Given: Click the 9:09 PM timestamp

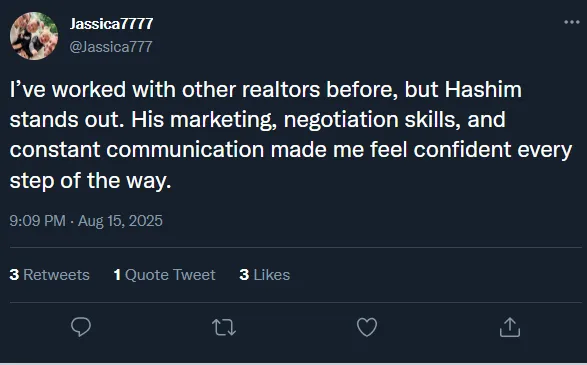Looking at the screenshot, I should click(37, 220).
